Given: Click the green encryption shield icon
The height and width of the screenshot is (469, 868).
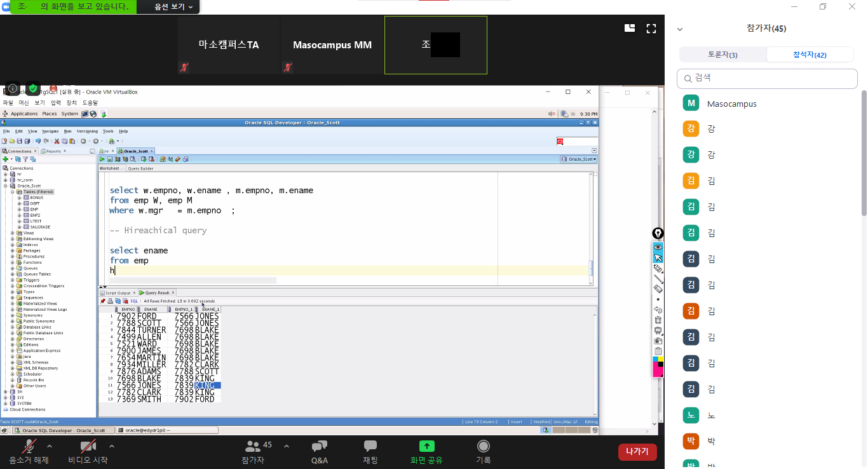Looking at the screenshot, I should (x=33, y=88).
